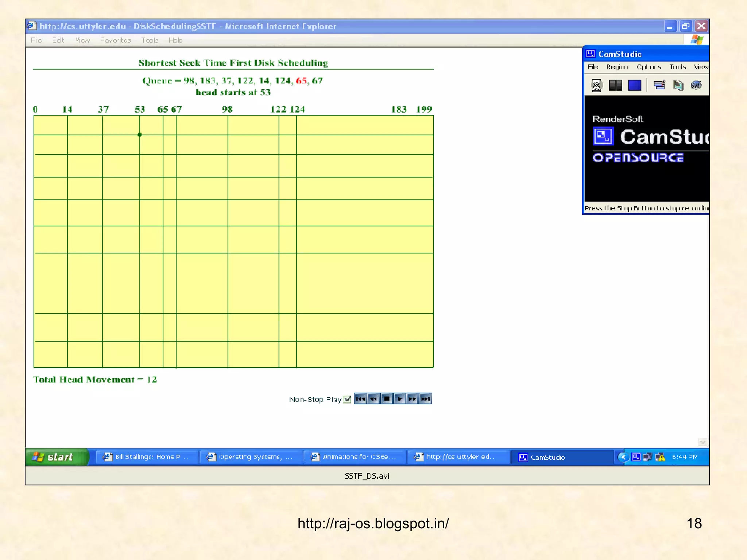Click the track label 183 above grid
This screenshot has width=747, height=560.
click(399, 109)
